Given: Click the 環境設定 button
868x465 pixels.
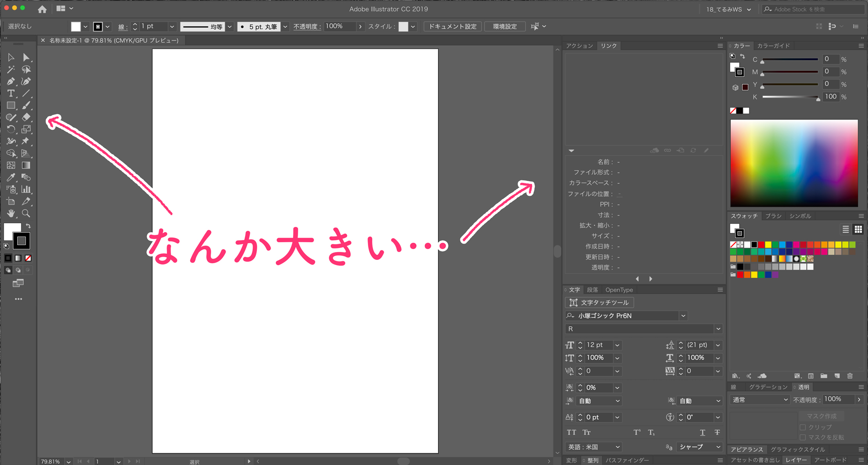Looking at the screenshot, I should [x=505, y=27].
